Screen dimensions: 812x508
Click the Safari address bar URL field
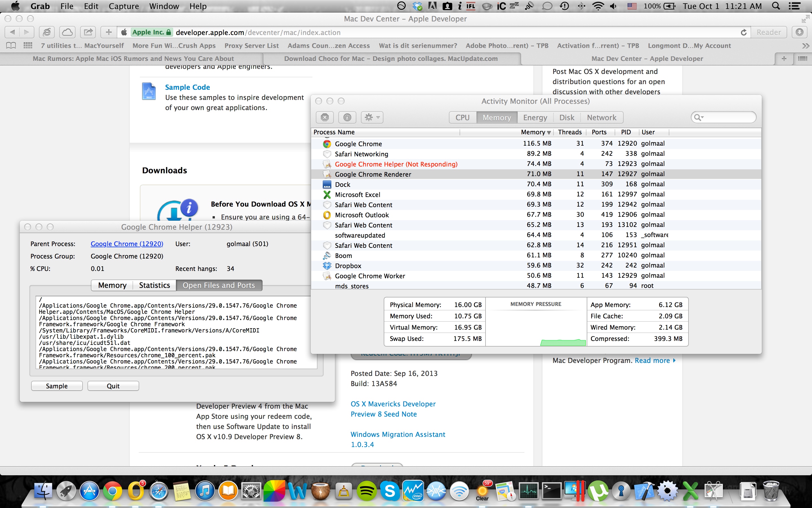(x=433, y=32)
